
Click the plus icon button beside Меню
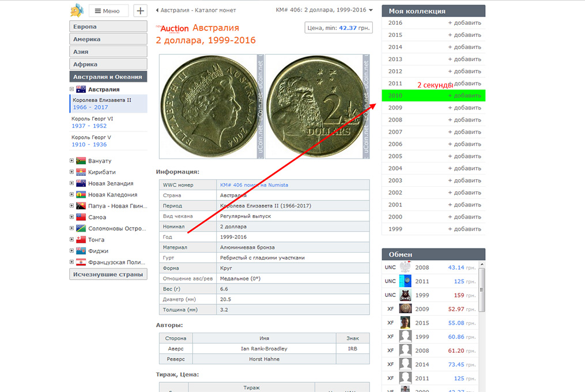point(140,10)
